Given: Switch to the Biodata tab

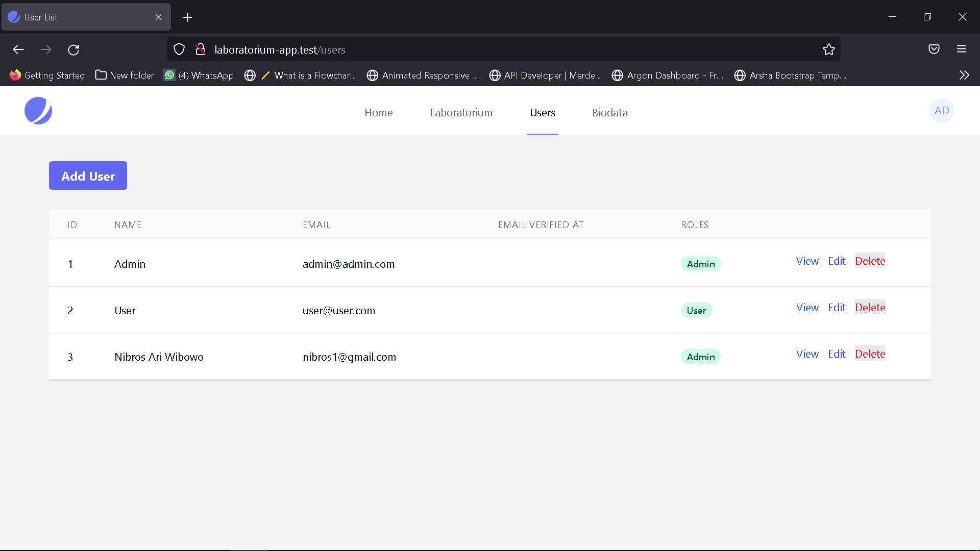Looking at the screenshot, I should click(x=610, y=112).
